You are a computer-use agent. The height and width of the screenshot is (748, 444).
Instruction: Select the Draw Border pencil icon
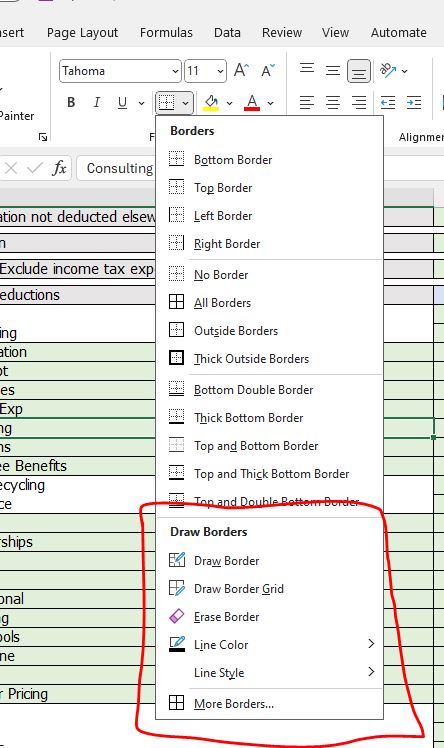tap(176, 560)
